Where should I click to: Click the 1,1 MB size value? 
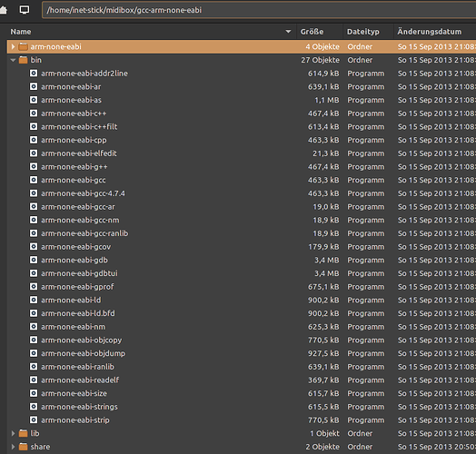click(327, 100)
